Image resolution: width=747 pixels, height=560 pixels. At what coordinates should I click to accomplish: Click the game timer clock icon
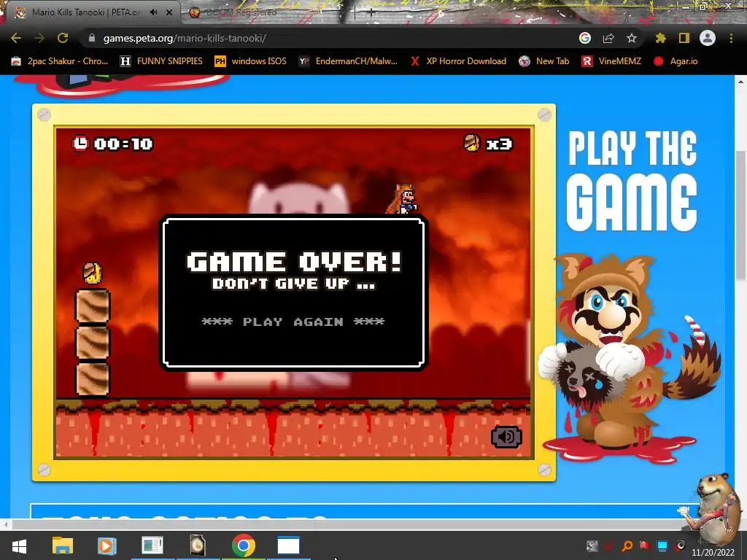80,143
